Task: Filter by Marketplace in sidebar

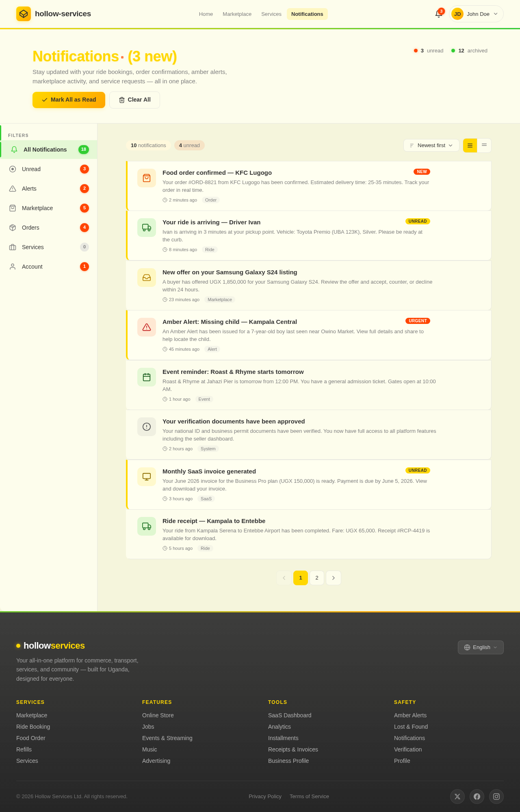Action: (x=49, y=208)
